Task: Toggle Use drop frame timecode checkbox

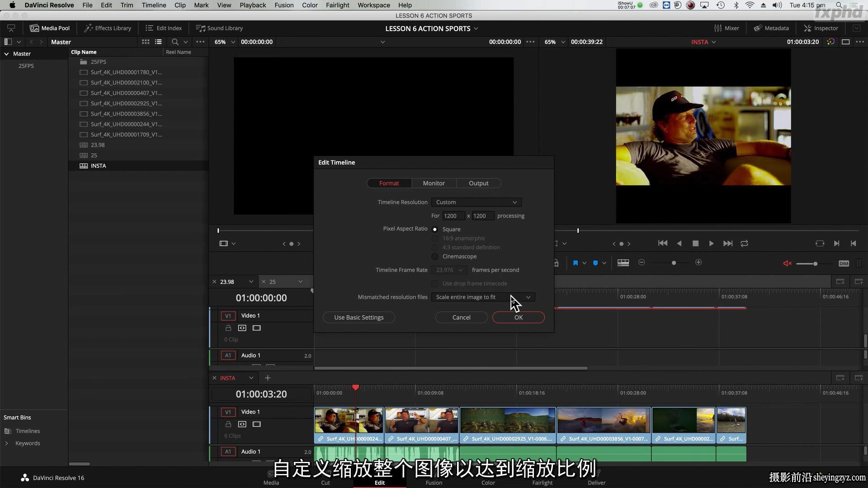Action: [x=435, y=284]
